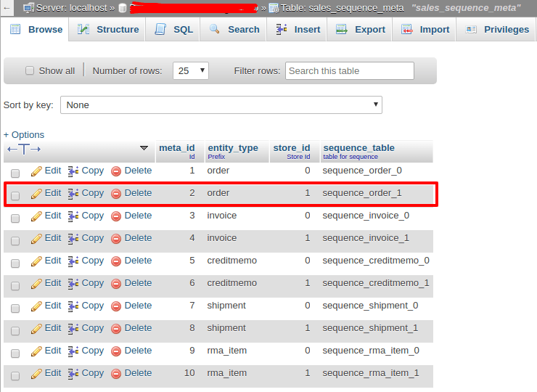
Task: Click the Export tab icon
Action: [x=342, y=30]
